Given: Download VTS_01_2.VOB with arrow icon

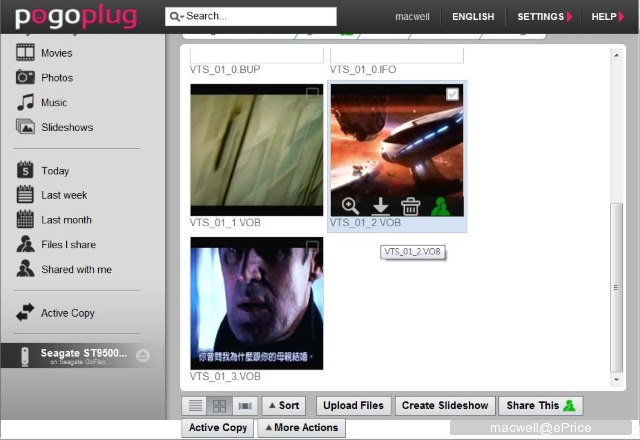Looking at the screenshot, I should coord(380,206).
